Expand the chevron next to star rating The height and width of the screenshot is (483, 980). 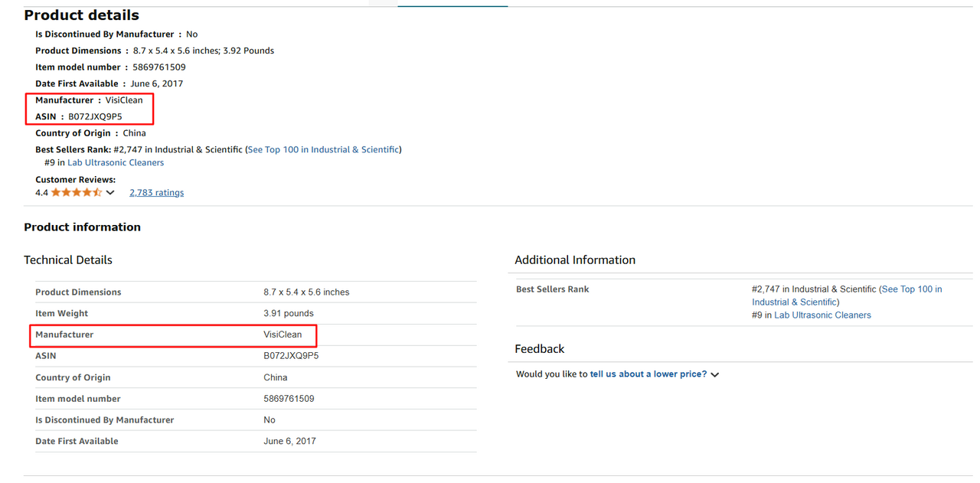click(x=110, y=193)
